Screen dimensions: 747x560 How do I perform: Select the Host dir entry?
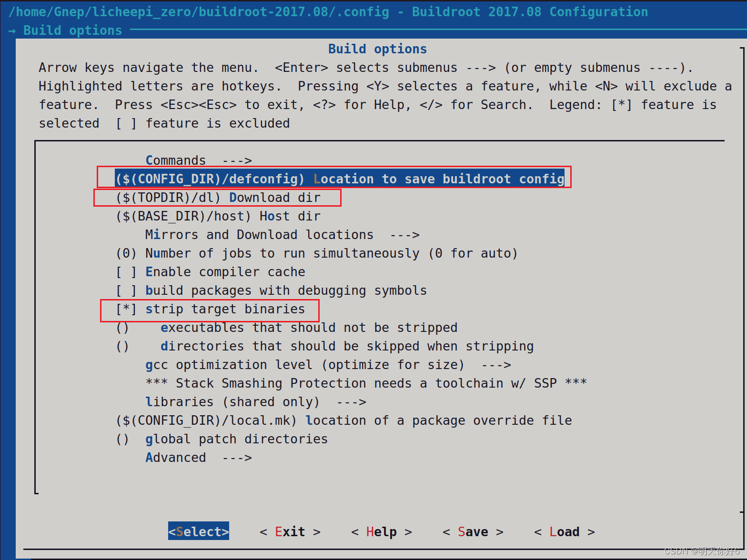[218, 216]
